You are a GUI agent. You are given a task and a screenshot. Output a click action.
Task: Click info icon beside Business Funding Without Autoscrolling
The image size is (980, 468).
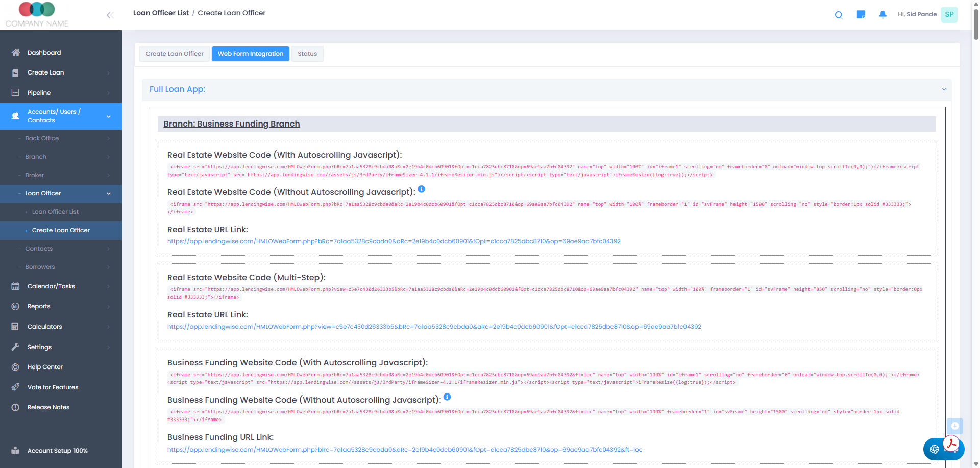447,397
